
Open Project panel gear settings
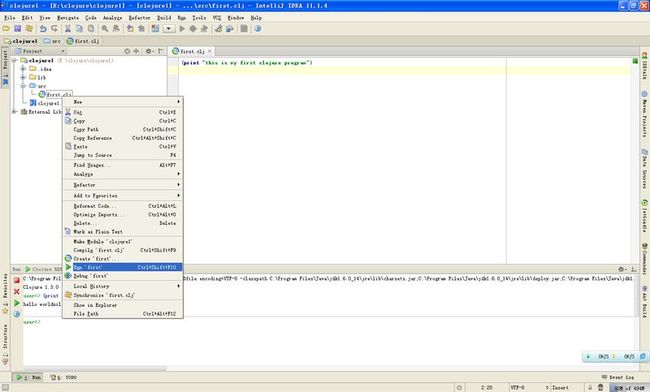click(149, 51)
